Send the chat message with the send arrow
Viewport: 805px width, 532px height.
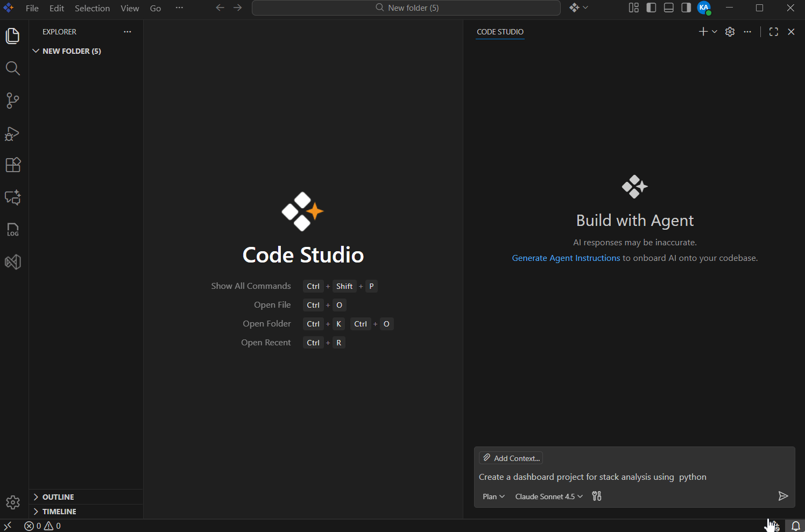(x=783, y=496)
